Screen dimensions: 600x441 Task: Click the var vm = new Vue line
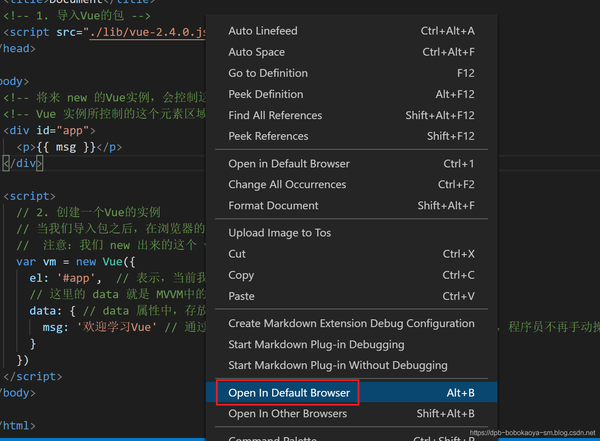click(x=76, y=262)
